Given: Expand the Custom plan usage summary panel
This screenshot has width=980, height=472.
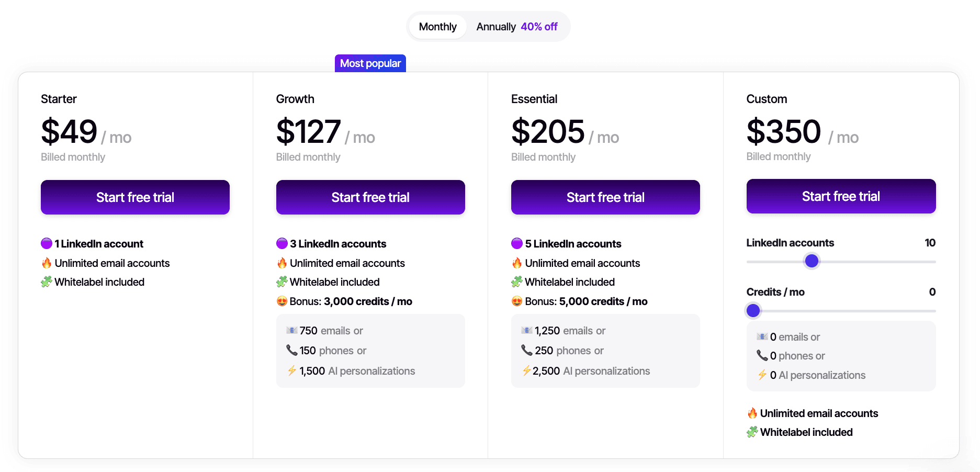Looking at the screenshot, I should tap(841, 356).
